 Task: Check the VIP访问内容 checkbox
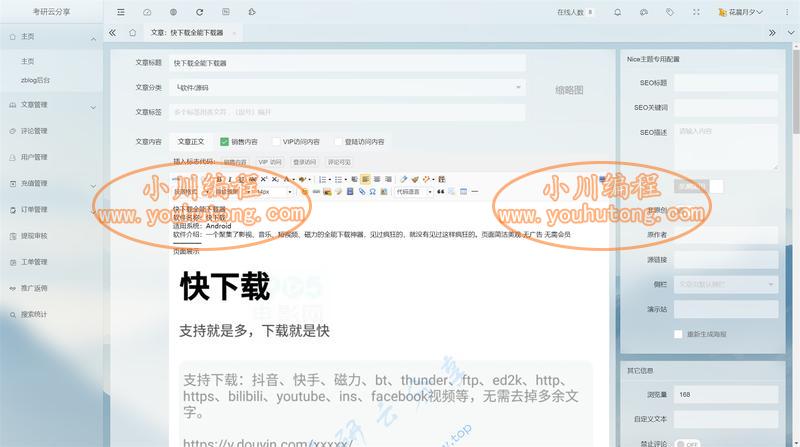coord(276,142)
